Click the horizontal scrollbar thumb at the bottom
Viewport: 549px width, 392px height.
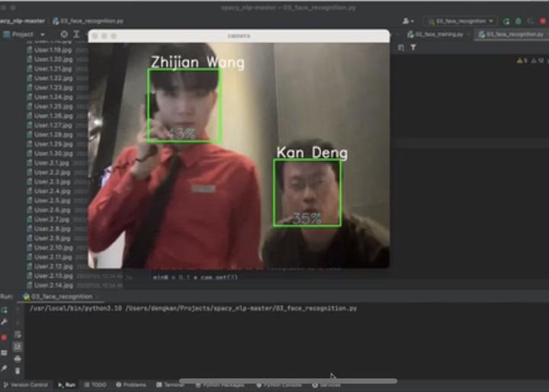point(288,381)
